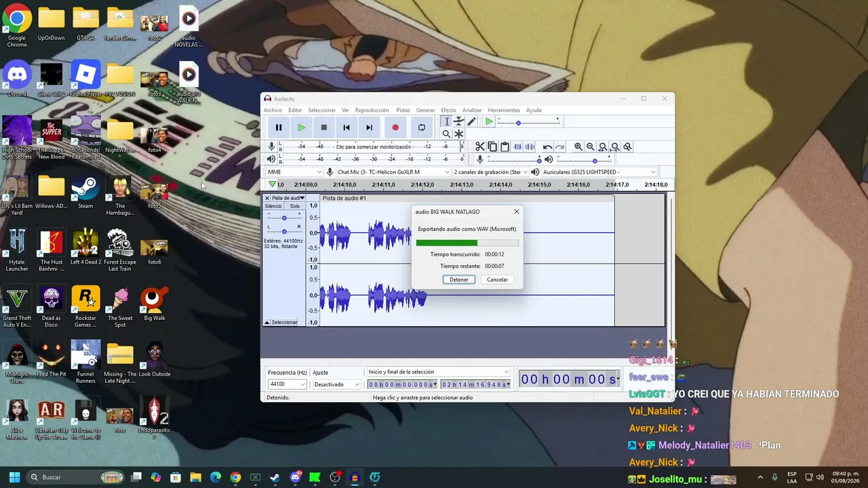Click the playback meter speaker icon
868x488 pixels.
(271, 159)
